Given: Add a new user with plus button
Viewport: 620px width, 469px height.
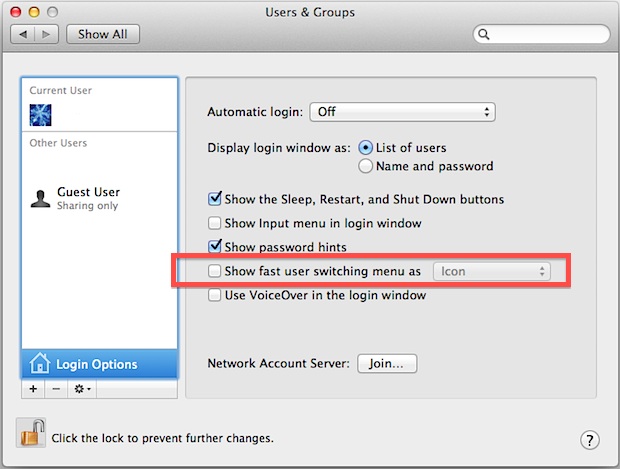Looking at the screenshot, I should click(x=33, y=389).
